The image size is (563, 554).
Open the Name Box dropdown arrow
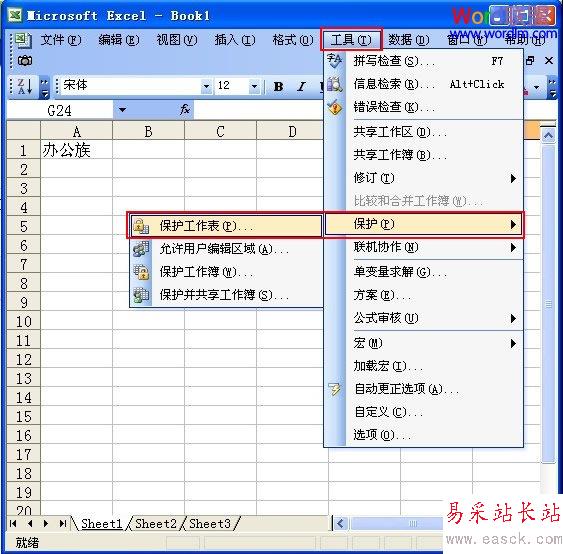(x=122, y=110)
